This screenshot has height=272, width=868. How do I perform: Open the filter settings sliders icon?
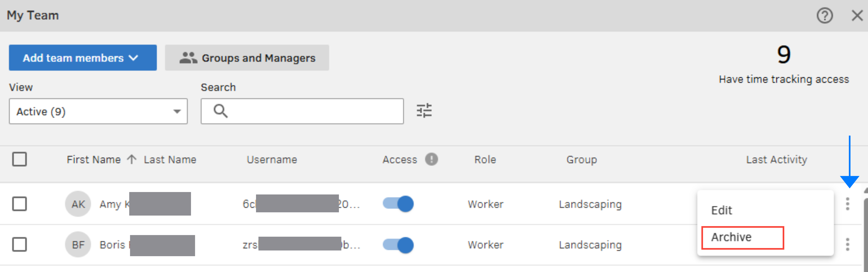[x=424, y=111]
